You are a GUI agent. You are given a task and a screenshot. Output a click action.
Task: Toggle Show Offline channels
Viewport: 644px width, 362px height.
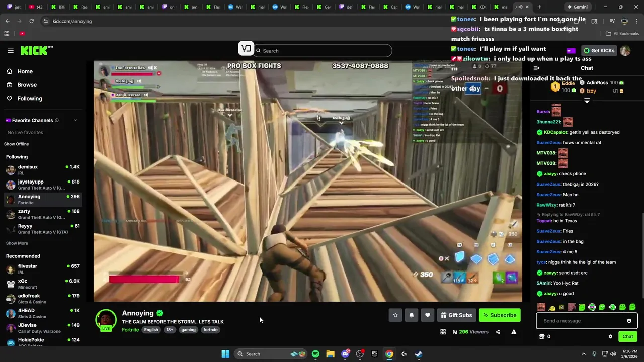click(17, 144)
